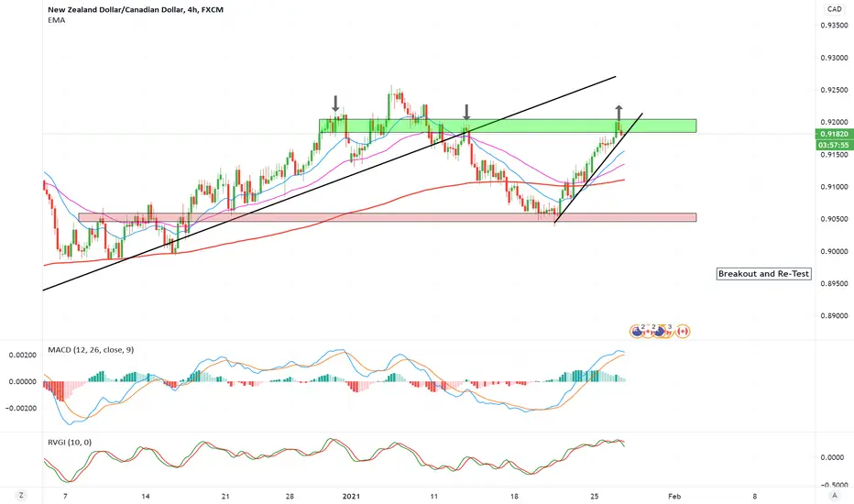Click the 0.89500 price axis label
The image size is (854, 504).
pos(835,283)
